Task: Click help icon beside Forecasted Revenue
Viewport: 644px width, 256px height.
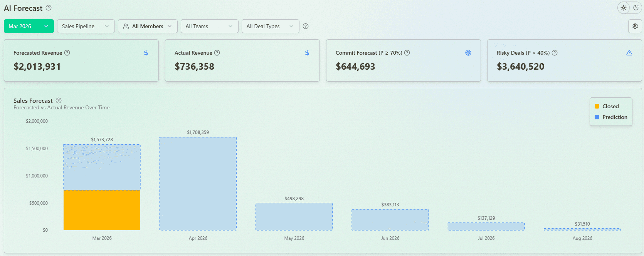Action: click(67, 53)
